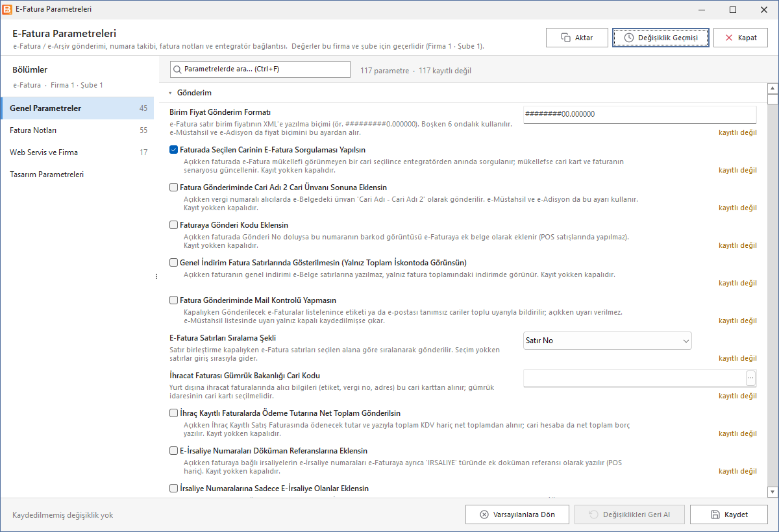Click the 'E-Fatura Satırları Sıralama Şekli' label

tap(223, 338)
